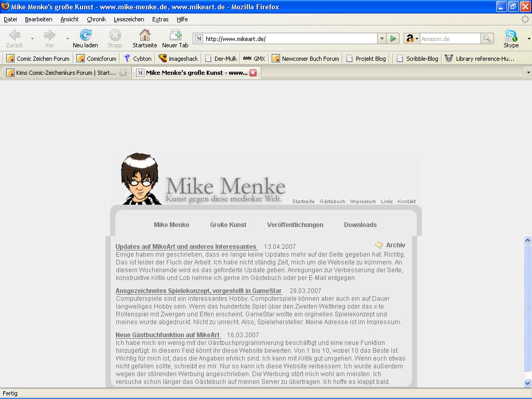Click the Gästebuch link

coord(332,202)
